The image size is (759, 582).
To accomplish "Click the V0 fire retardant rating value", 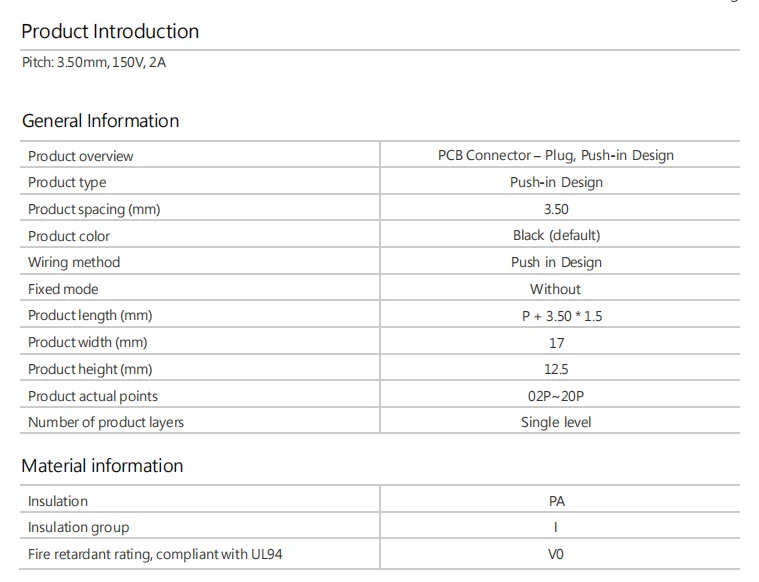I will (x=556, y=554).
